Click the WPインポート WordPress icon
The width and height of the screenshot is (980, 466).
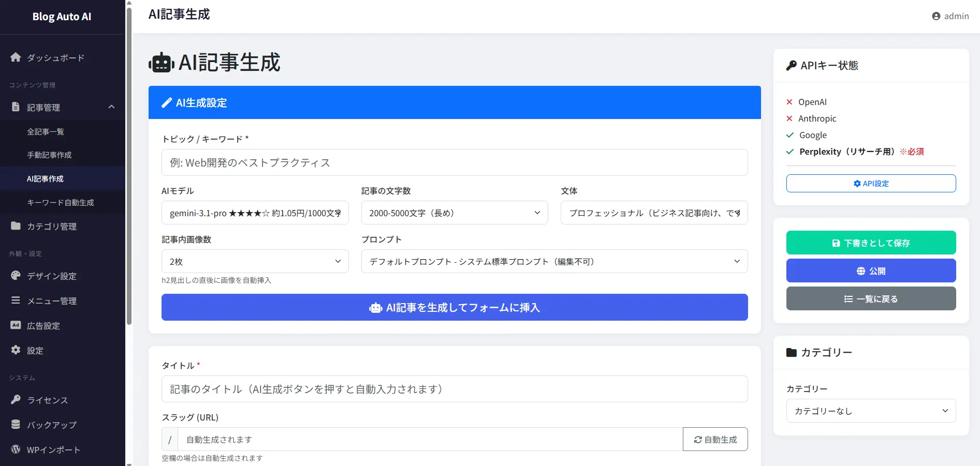16,449
